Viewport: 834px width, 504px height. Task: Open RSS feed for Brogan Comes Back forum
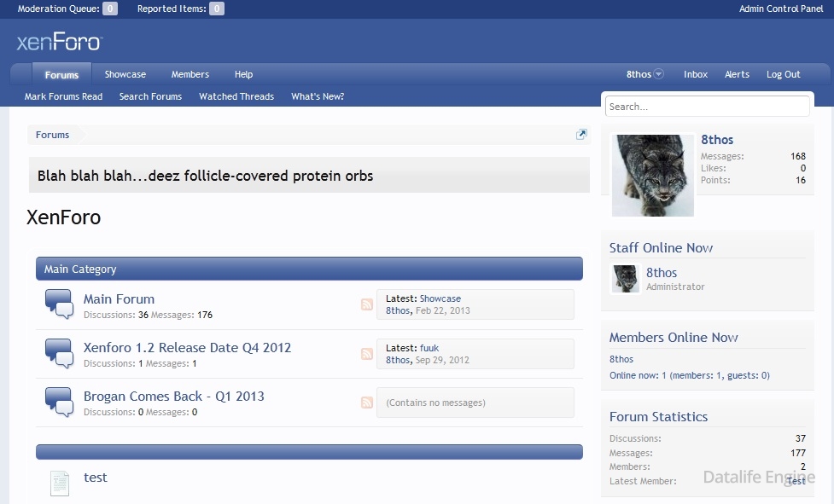[366, 402]
